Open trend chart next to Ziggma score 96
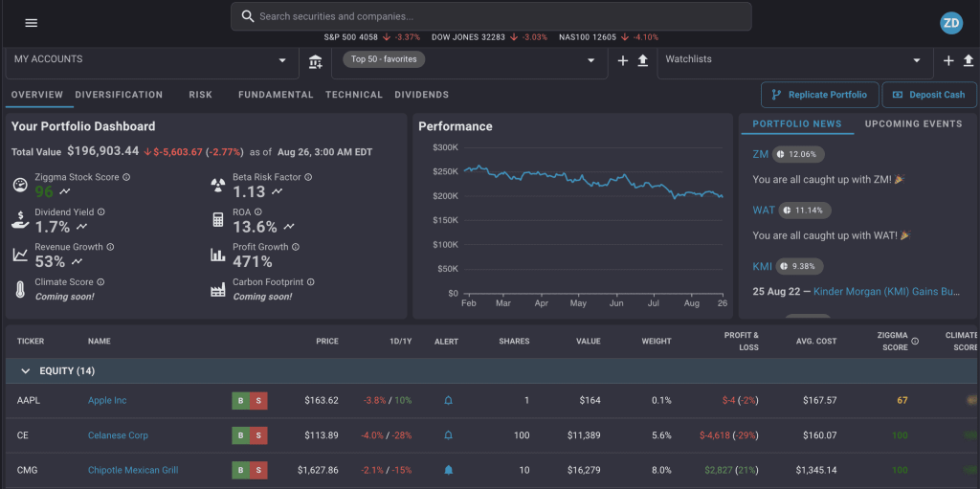980x489 pixels. click(x=65, y=191)
